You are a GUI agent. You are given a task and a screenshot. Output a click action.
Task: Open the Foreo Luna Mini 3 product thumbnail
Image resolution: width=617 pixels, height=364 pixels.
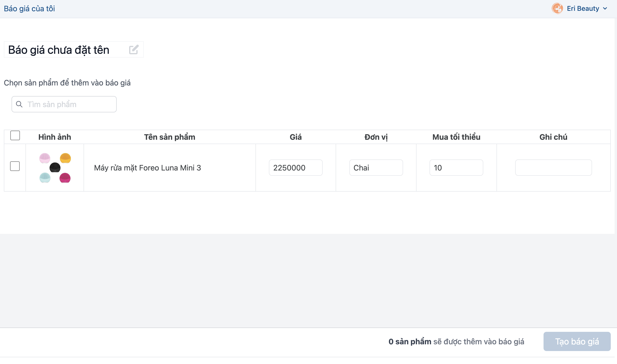coord(55,168)
